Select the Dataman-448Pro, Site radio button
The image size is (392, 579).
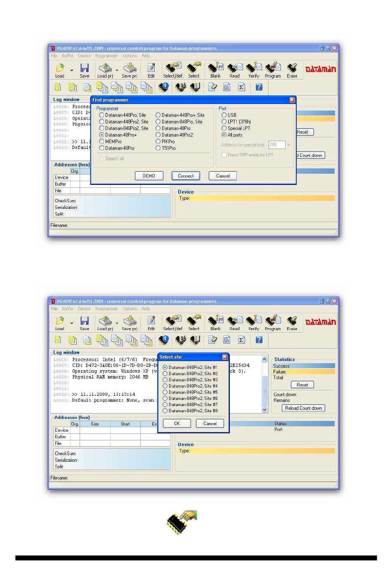pyautogui.click(x=102, y=115)
